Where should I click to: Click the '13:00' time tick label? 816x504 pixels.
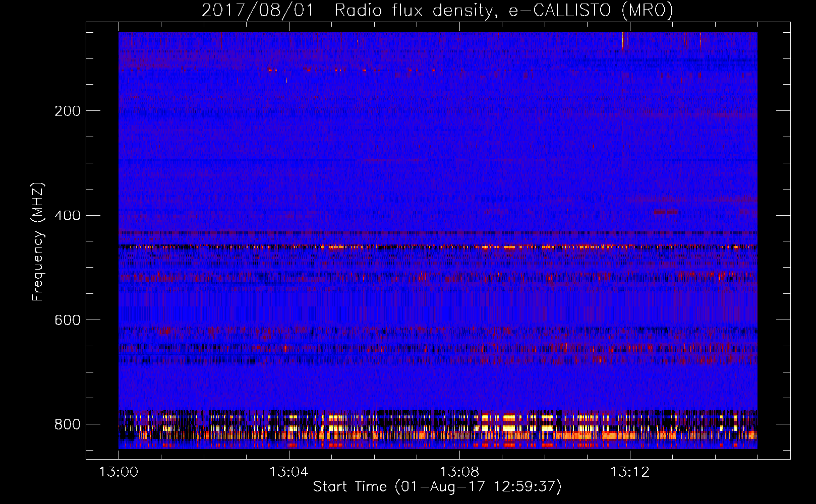pos(119,472)
